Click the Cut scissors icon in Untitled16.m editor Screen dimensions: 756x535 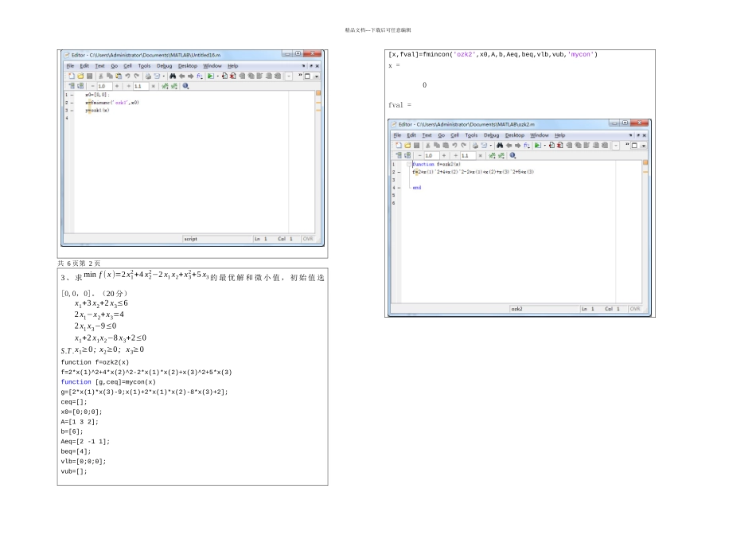100,76
